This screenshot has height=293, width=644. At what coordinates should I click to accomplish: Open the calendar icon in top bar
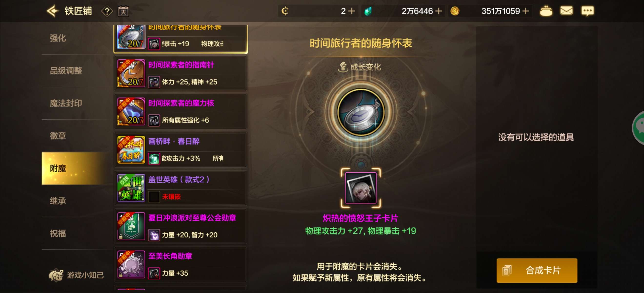click(x=123, y=11)
